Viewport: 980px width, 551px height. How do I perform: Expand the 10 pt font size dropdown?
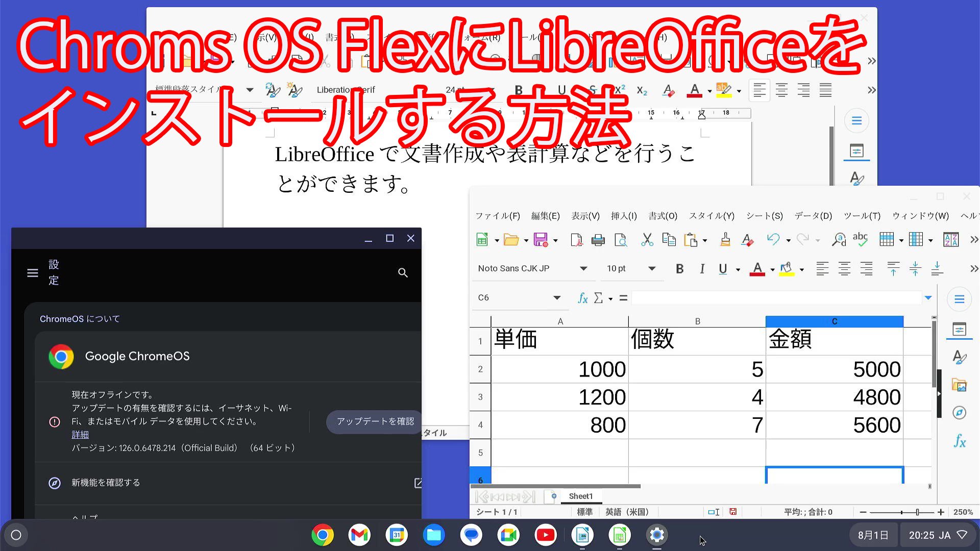tap(652, 268)
